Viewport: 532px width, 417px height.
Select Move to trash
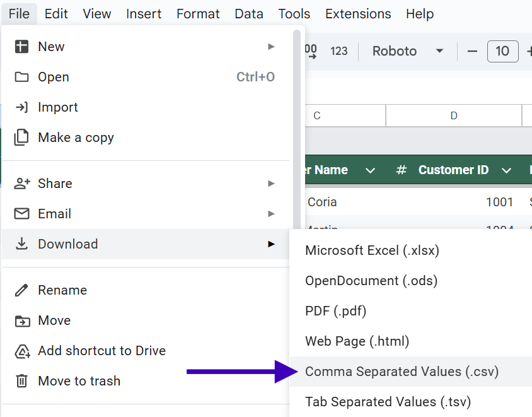(x=146, y=380)
